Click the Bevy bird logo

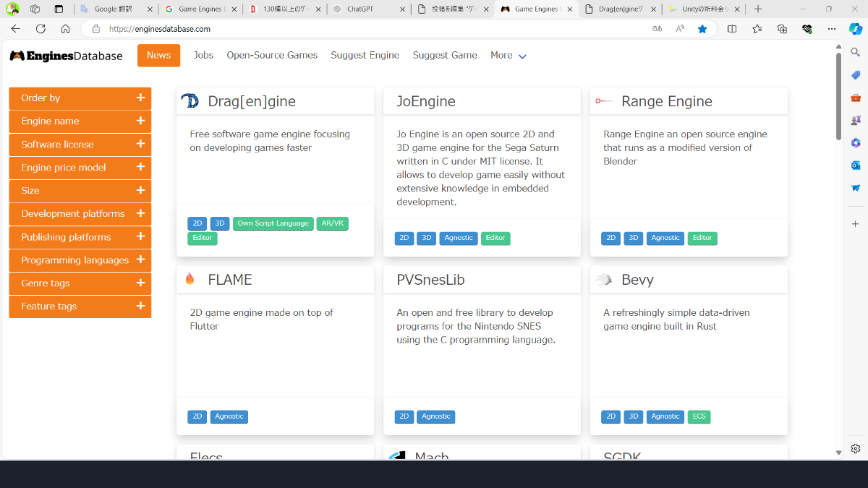click(x=603, y=279)
